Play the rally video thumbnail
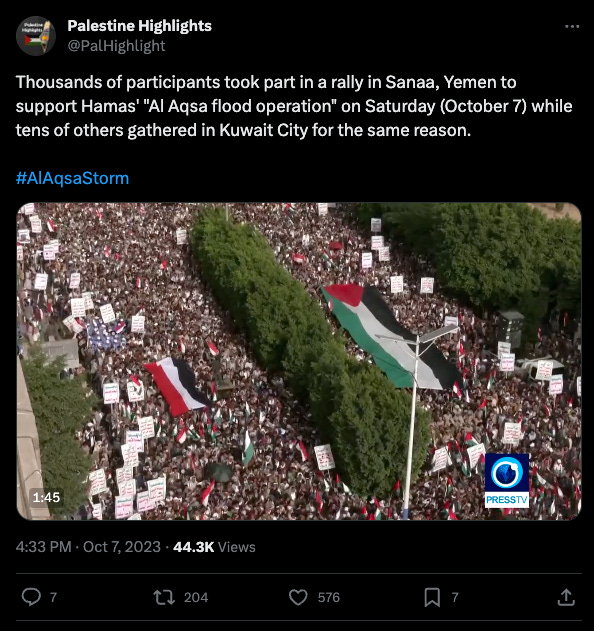 tap(299, 361)
